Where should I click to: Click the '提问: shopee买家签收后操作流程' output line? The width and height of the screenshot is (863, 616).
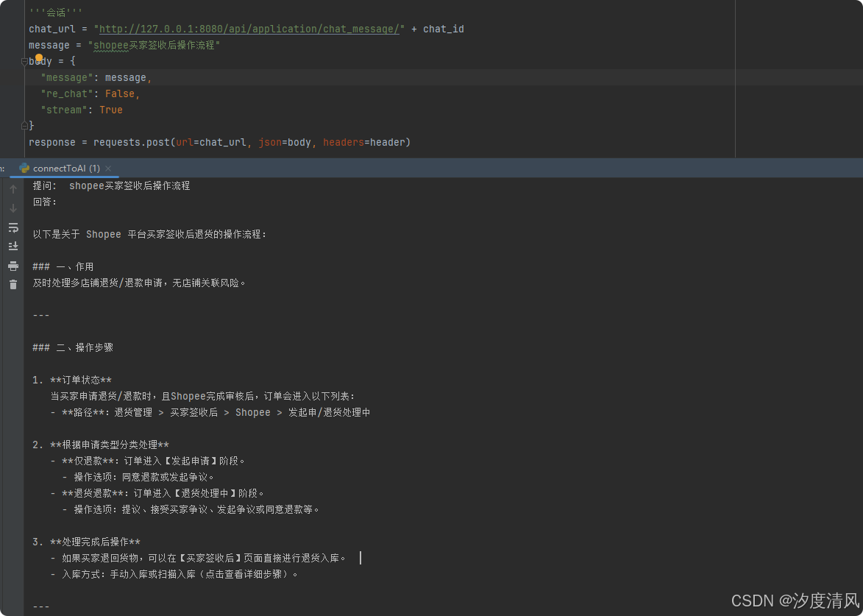pos(111,186)
